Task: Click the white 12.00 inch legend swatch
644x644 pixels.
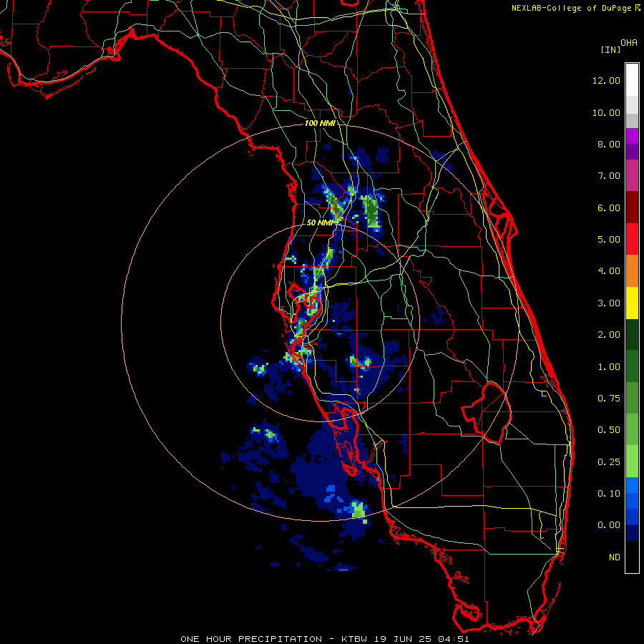Action: tap(632, 80)
